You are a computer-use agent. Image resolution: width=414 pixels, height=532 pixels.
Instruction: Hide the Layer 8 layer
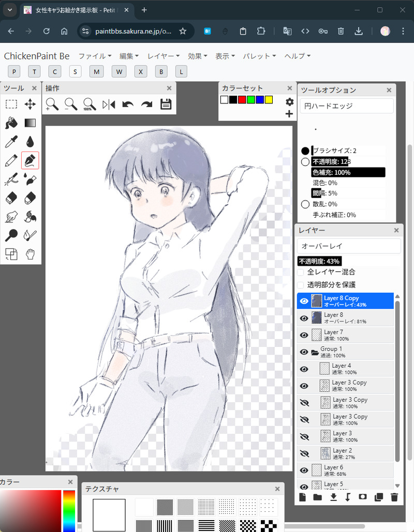click(304, 318)
